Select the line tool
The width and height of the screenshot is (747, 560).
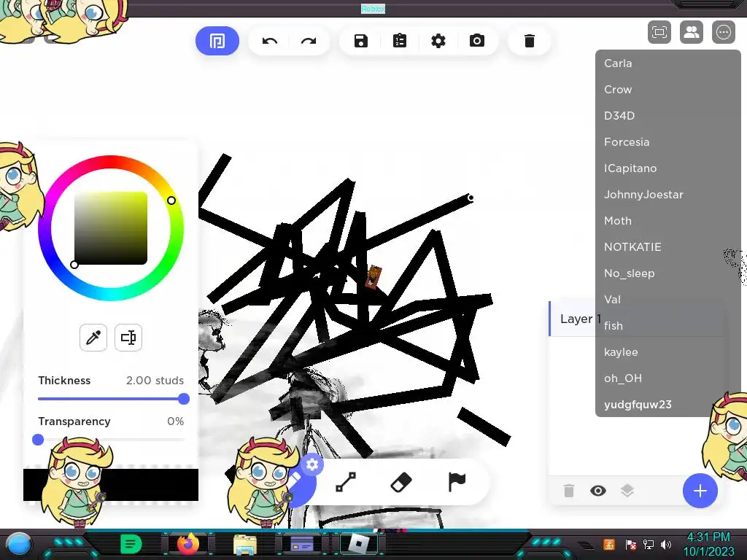pos(346,482)
